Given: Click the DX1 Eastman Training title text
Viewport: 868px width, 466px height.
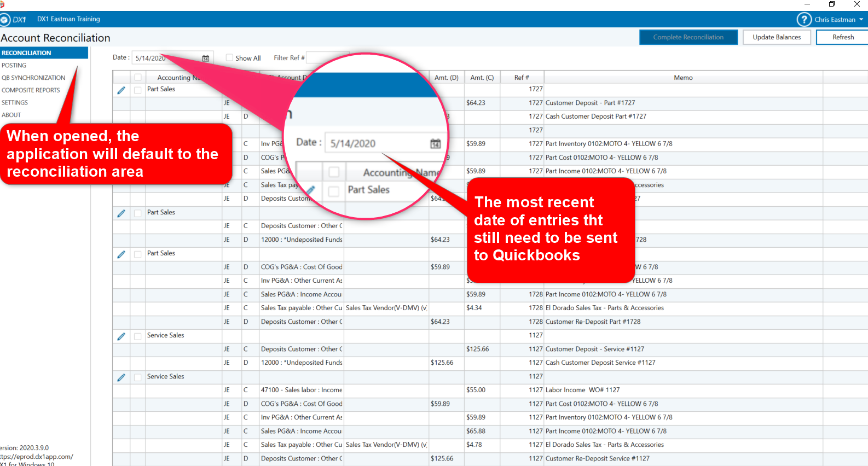Looking at the screenshot, I should coord(68,19).
